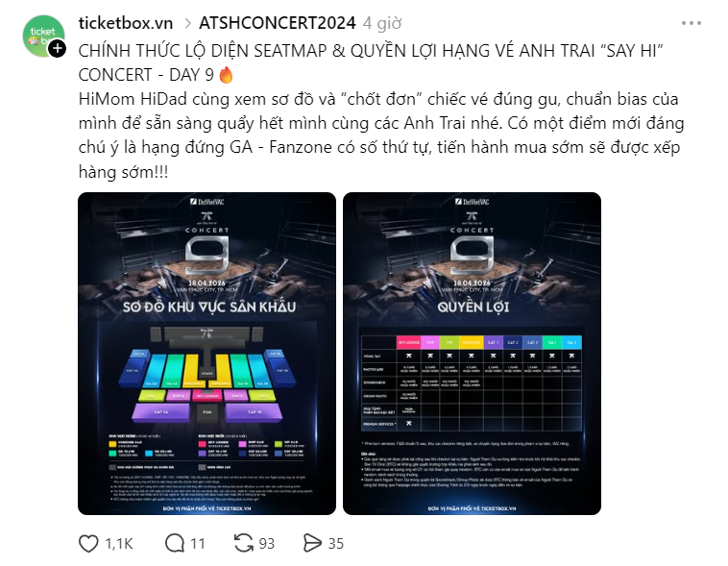Image resolution: width=728 pixels, height=566 pixels.
Task: View the 93 reposts count
Action: pos(266,543)
